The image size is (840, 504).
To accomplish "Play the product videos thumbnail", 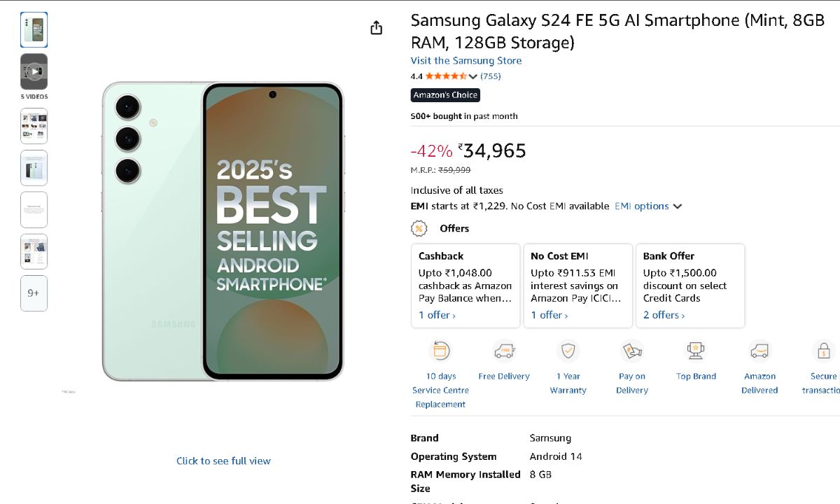I will tap(34, 71).
